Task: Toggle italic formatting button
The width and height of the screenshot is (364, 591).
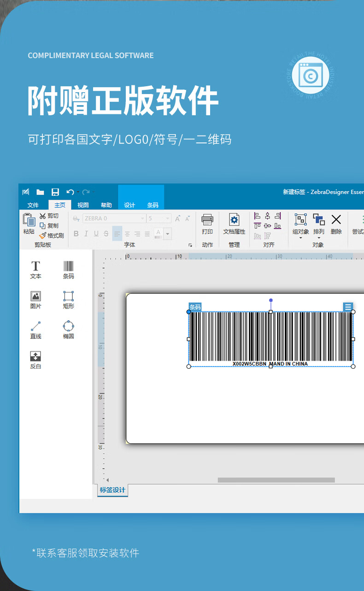Action: click(86, 234)
